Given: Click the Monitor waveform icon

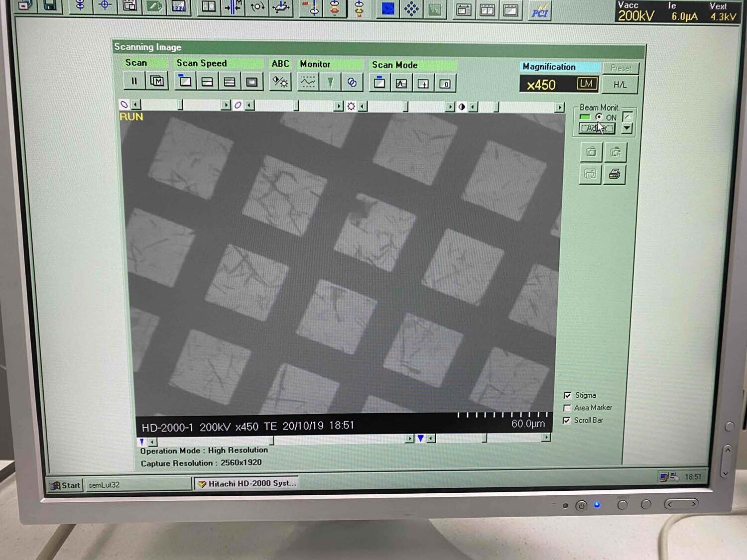Looking at the screenshot, I should click(308, 82).
